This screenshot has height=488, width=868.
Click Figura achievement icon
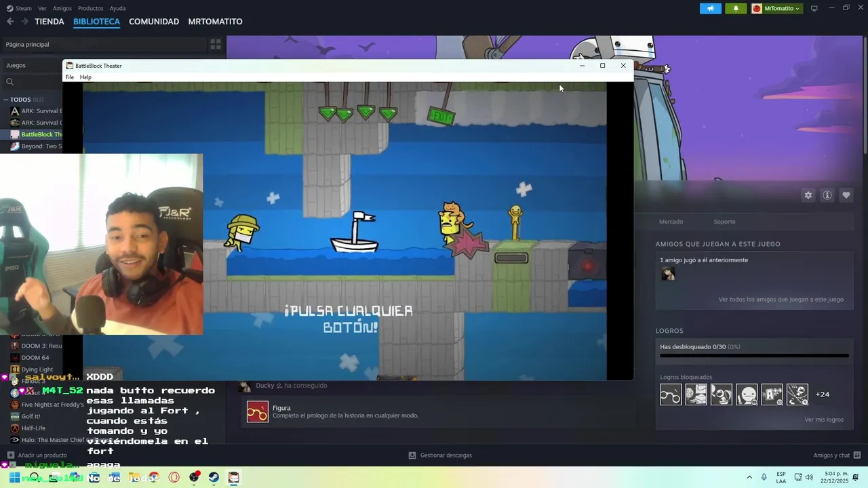[x=258, y=411]
